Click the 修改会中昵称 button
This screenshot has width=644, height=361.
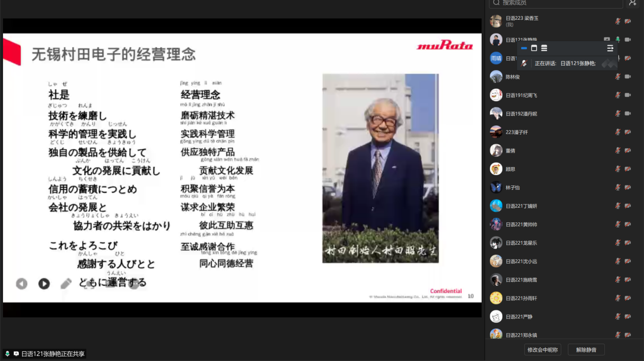[542, 349]
